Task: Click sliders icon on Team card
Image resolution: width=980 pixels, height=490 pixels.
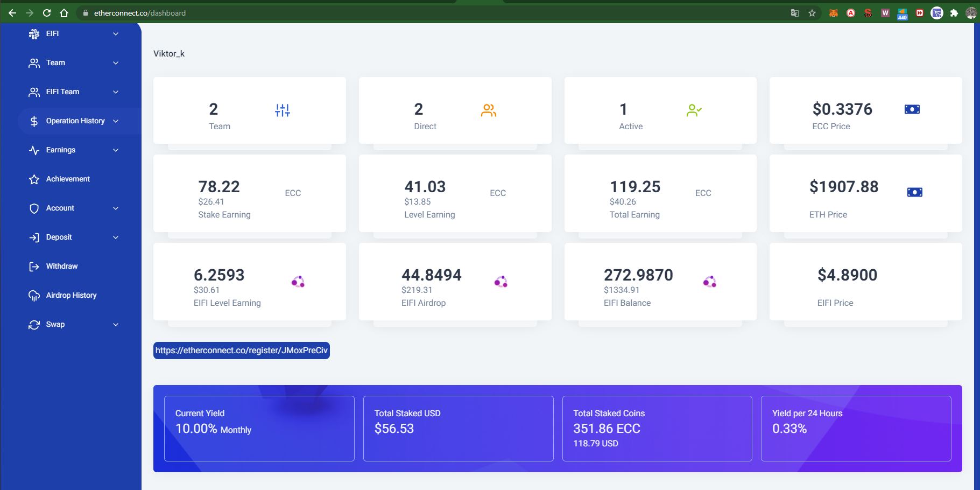Action: (x=283, y=110)
